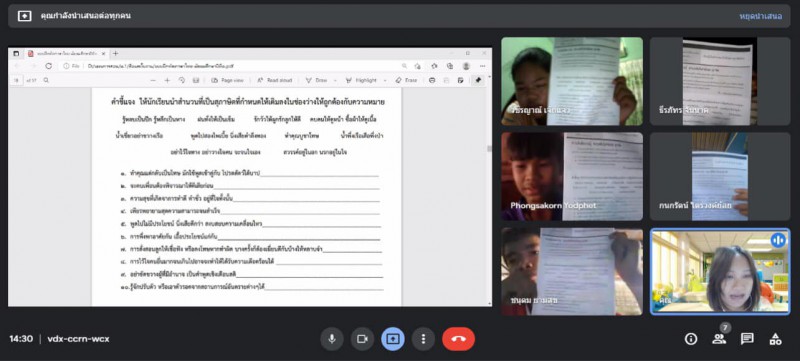
Task: Open the activities shapes icon
Action: click(x=776, y=339)
